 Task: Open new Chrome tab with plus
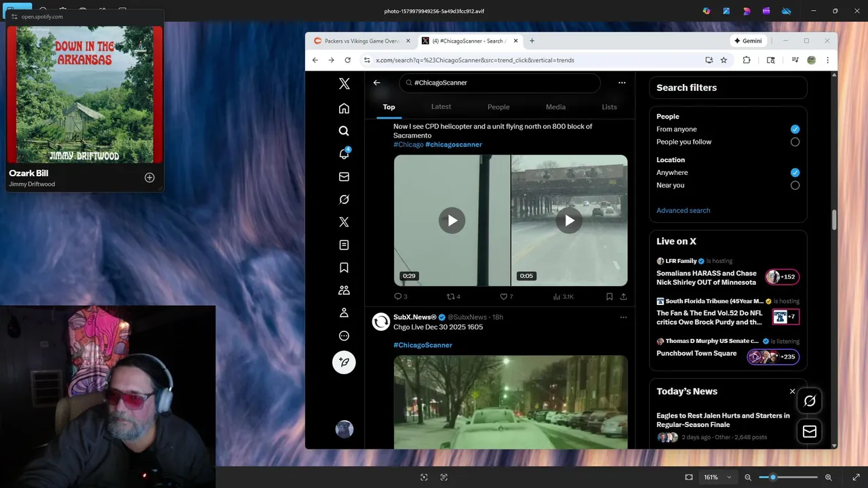(x=532, y=41)
